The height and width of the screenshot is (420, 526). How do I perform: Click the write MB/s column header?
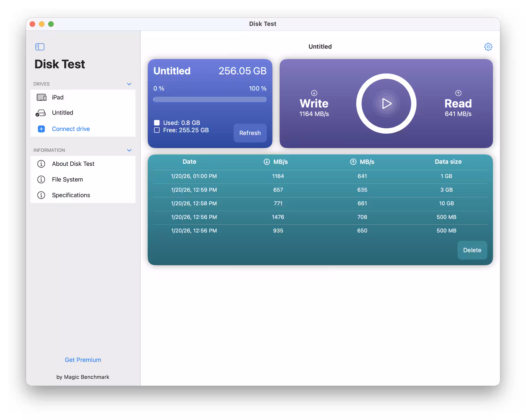276,162
